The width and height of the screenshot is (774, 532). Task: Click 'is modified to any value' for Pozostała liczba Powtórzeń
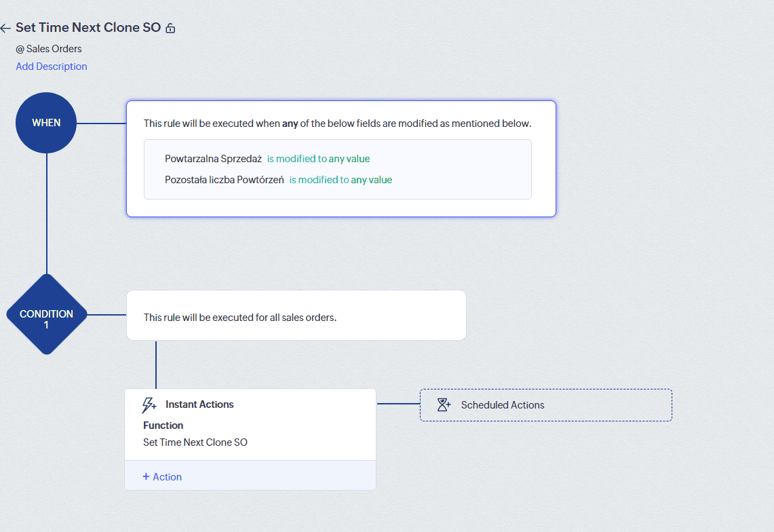(340, 179)
